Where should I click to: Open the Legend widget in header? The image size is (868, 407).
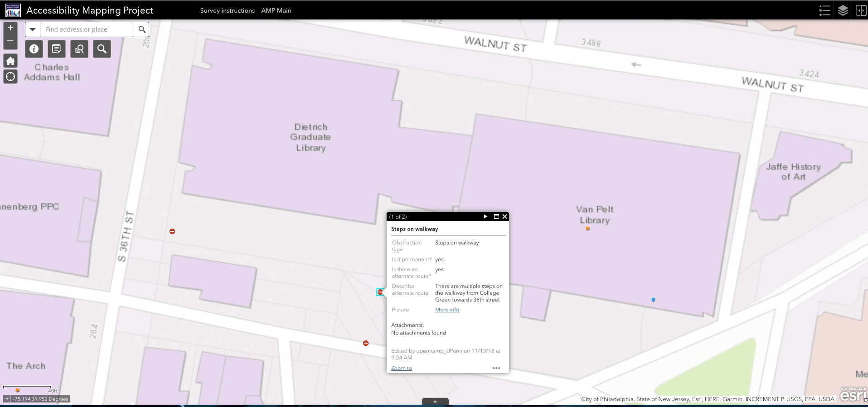[x=825, y=10]
